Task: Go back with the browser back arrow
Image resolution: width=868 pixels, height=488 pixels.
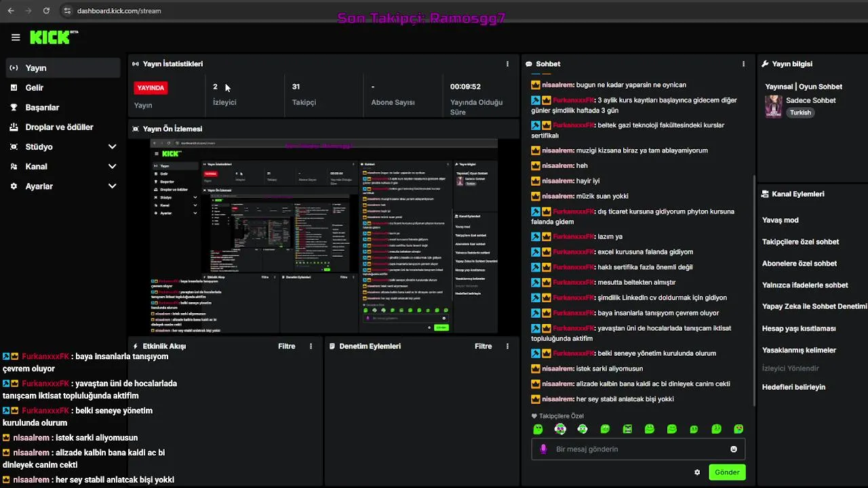Action: coord(11,11)
